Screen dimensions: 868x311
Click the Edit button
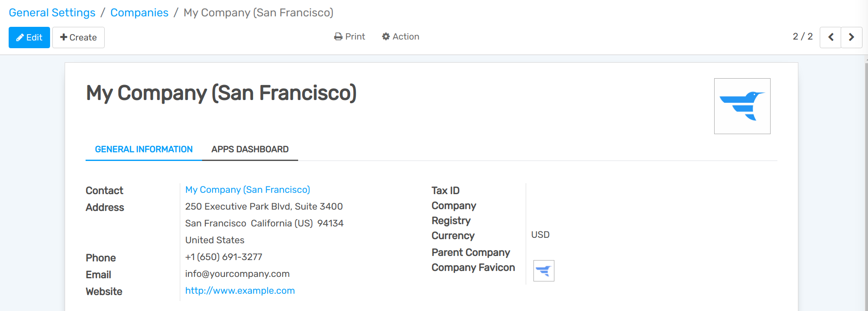click(x=29, y=37)
